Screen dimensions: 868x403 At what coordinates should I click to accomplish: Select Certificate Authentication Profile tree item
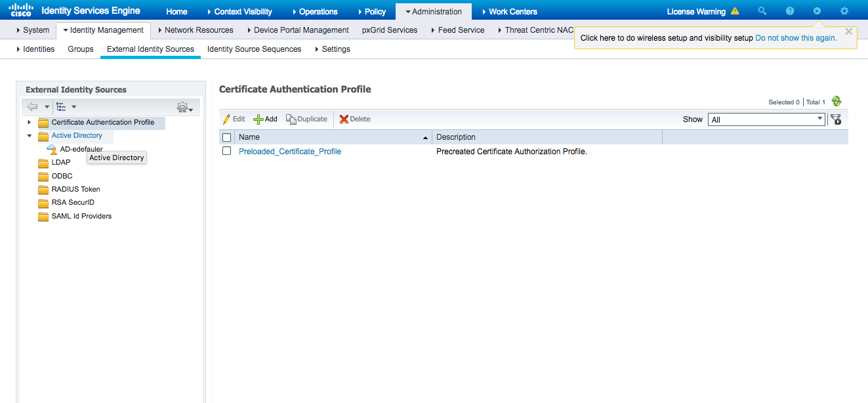[103, 122]
